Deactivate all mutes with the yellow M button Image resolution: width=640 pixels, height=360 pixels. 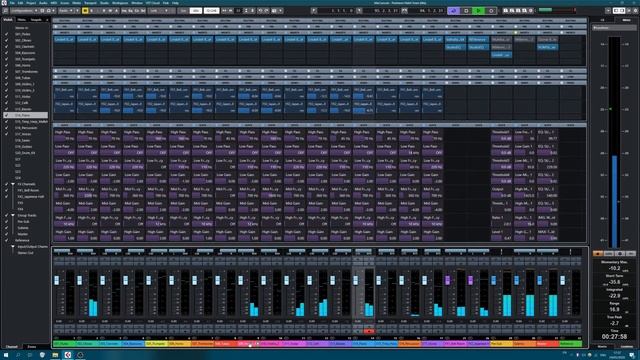pos(85,11)
